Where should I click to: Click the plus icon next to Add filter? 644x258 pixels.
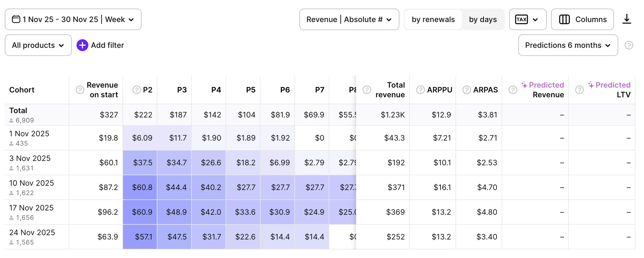point(82,45)
